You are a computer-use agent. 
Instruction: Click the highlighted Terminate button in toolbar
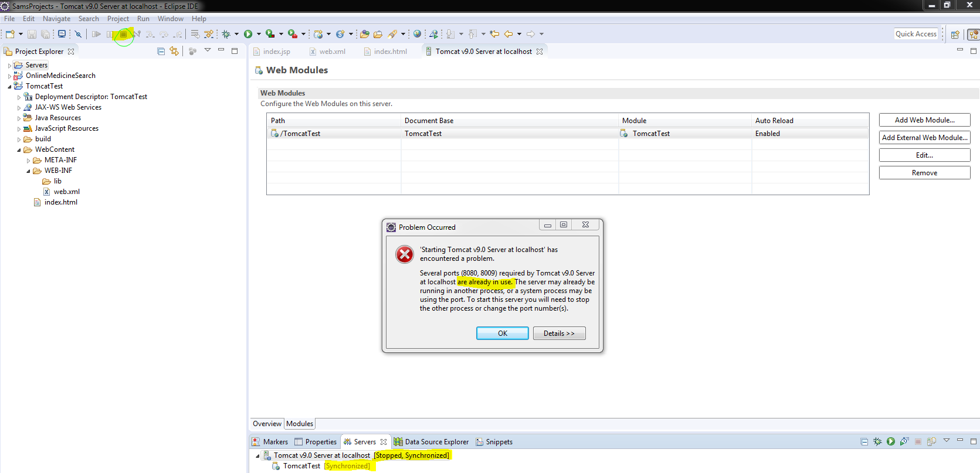(123, 35)
